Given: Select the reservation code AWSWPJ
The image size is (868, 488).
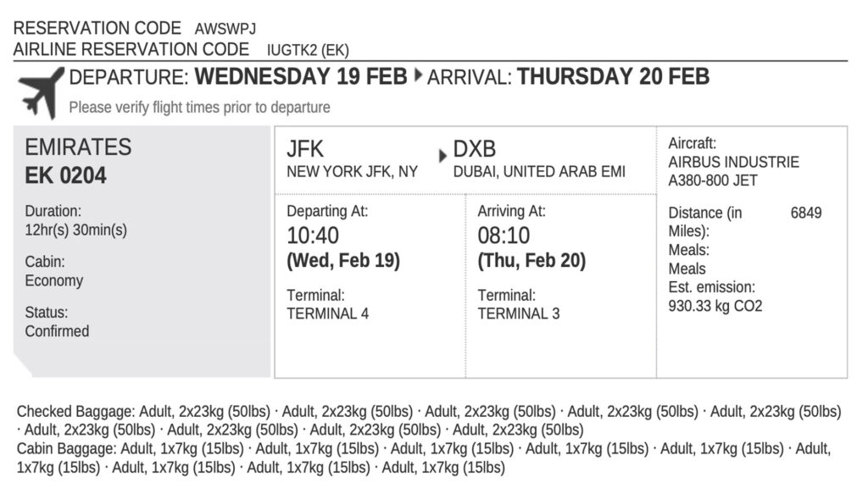Looking at the screenshot, I should 224,30.
